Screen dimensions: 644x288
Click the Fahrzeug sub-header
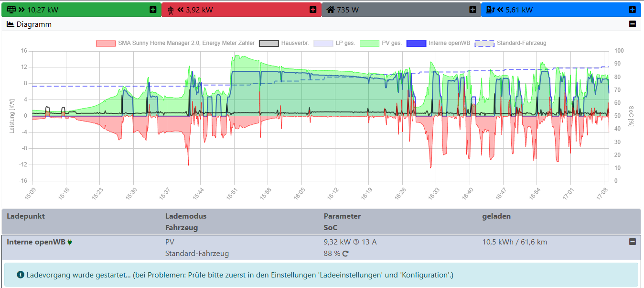point(182,228)
